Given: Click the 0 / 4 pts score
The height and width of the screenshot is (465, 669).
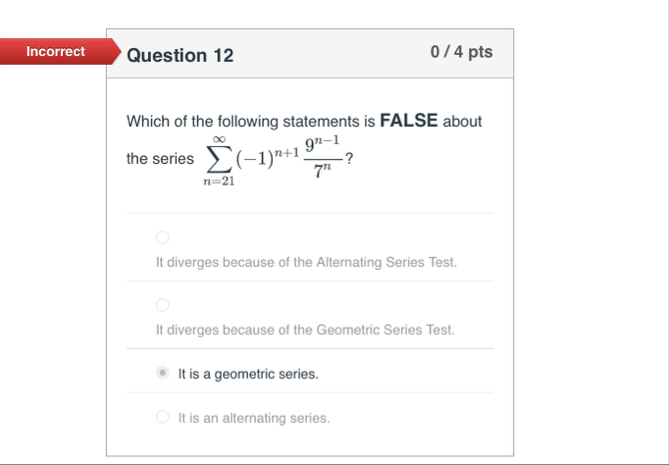Looking at the screenshot, I should tap(462, 52).
